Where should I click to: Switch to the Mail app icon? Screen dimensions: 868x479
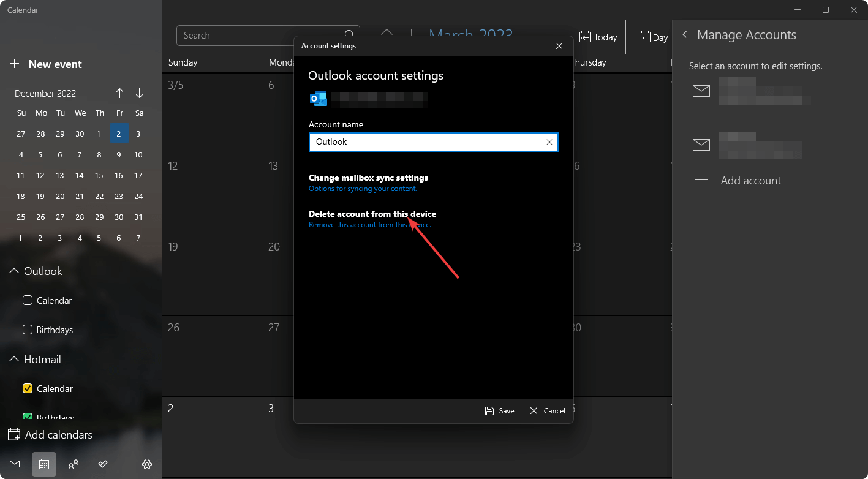[x=15, y=464]
